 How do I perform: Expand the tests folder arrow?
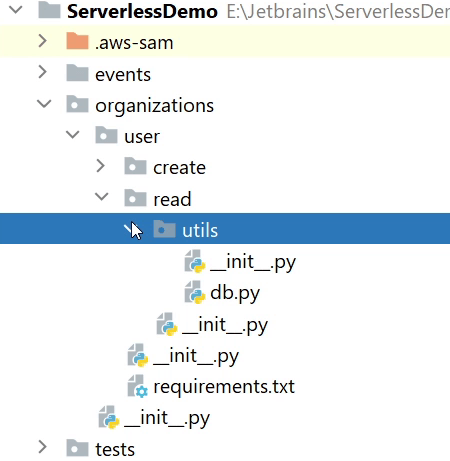point(43,447)
